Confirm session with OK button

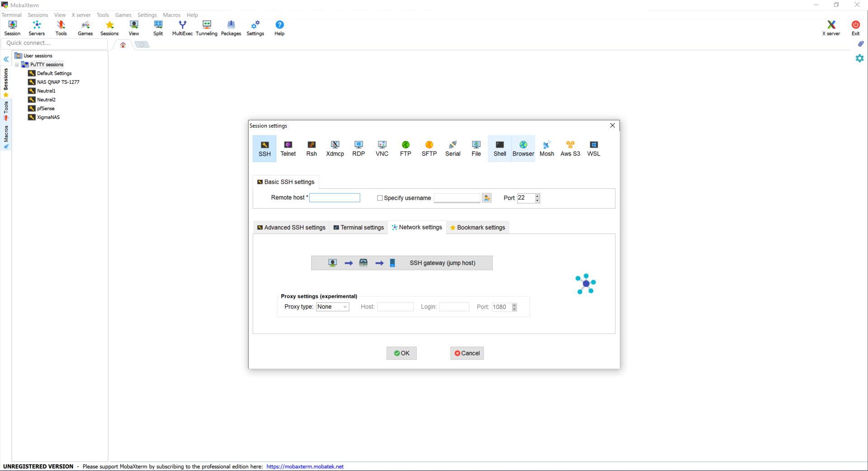[401, 353]
